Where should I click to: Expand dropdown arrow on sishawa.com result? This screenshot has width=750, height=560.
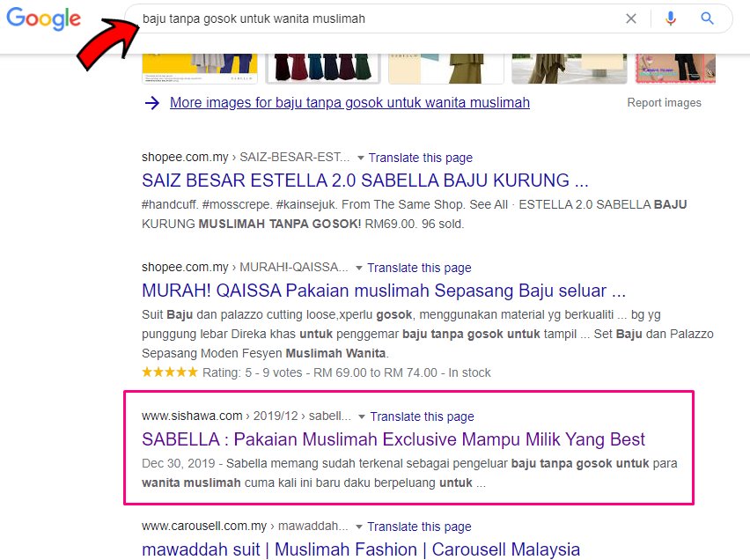pyautogui.click(x=362, y=416)
